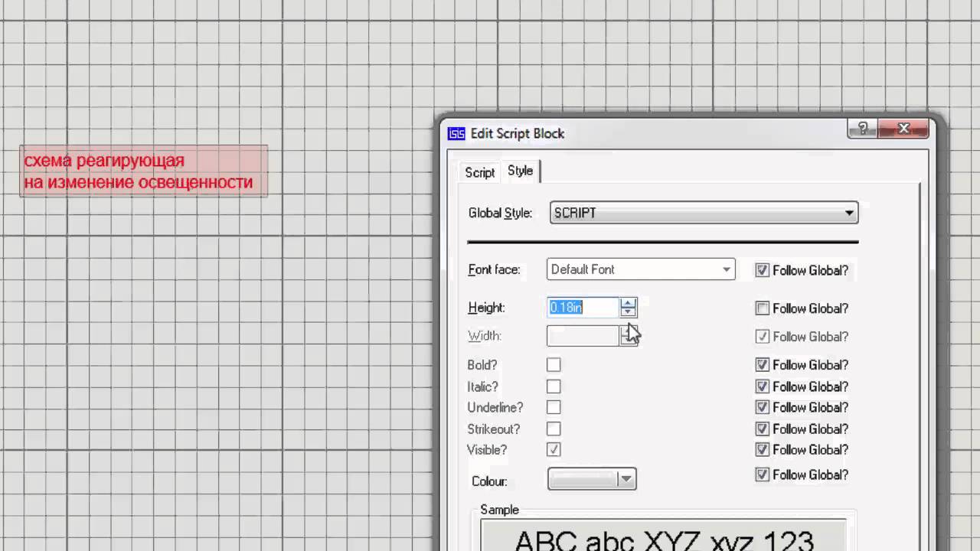
Task: Open the Colour picker dropdown
Action: pyautogui.click(x=592, y=480)
